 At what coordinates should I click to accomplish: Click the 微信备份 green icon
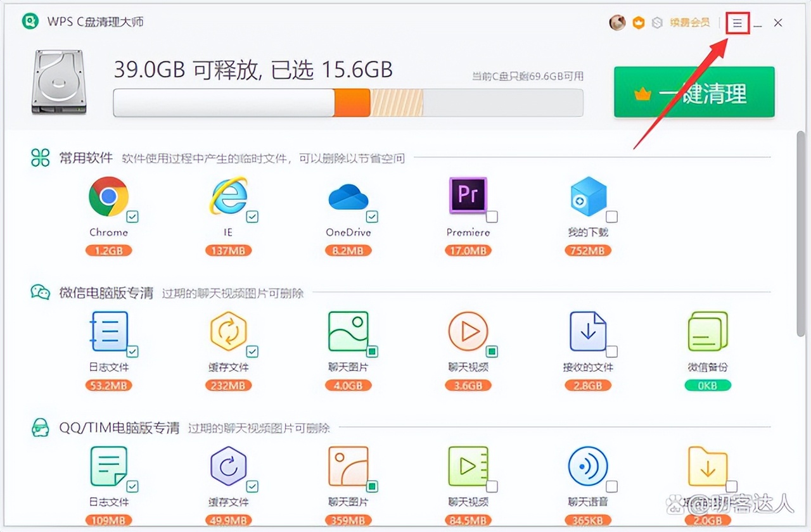click(708, 331)
